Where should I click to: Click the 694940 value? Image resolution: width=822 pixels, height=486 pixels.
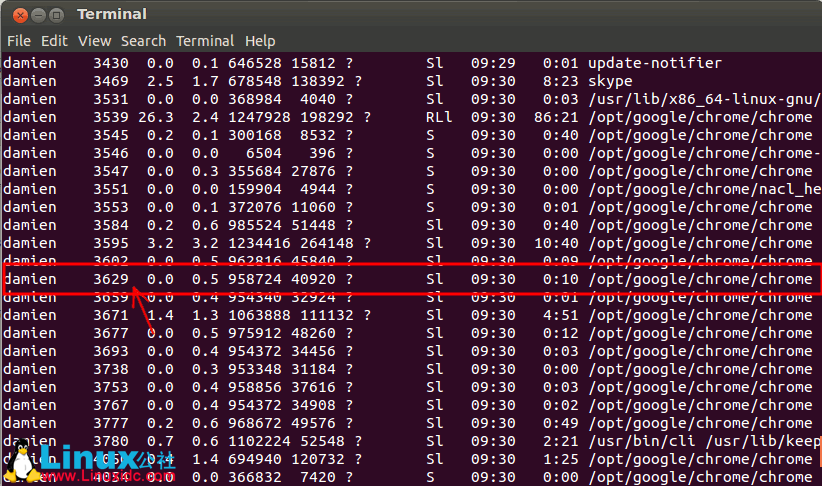255,459
